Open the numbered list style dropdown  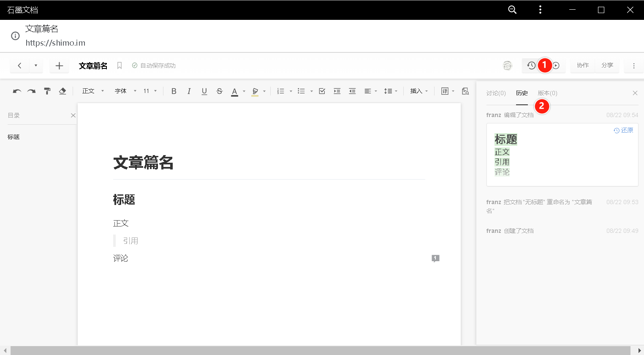291,91
